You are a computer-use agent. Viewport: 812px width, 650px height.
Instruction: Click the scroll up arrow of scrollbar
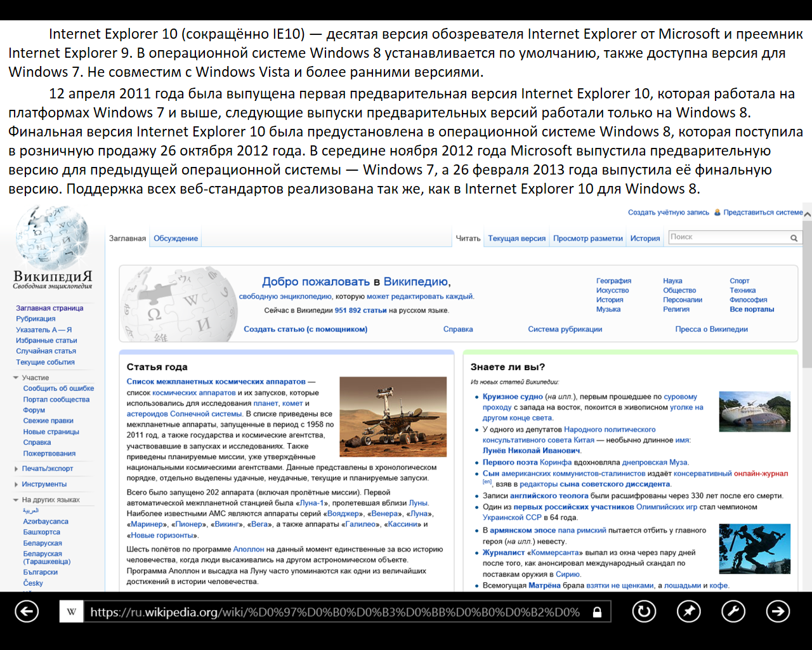[807, 215]
